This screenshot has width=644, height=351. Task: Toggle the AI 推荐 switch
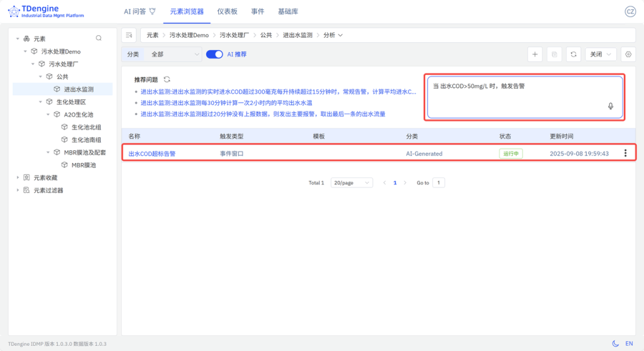214,54
